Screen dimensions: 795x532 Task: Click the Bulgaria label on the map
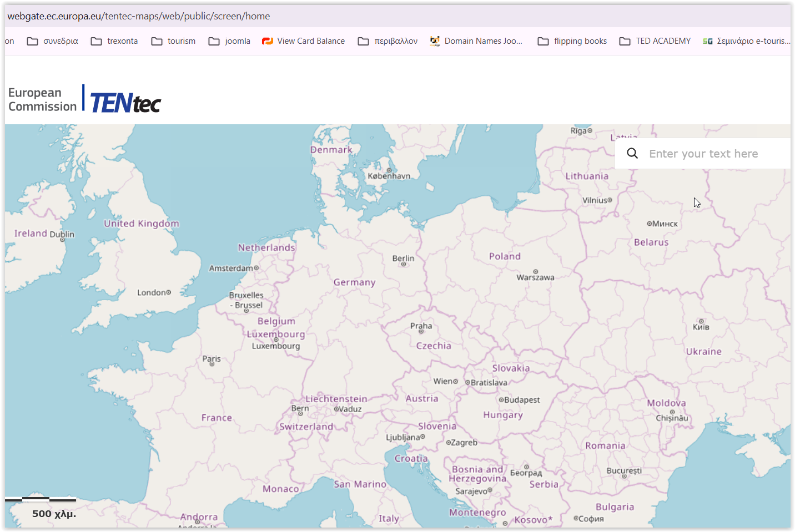click(615, 507)
